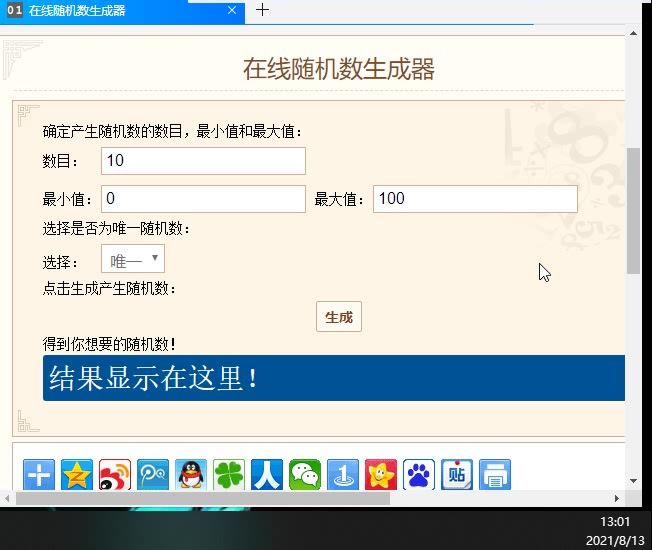
Task: Click the 最小值 minimum input field
Action: point(203,199)
